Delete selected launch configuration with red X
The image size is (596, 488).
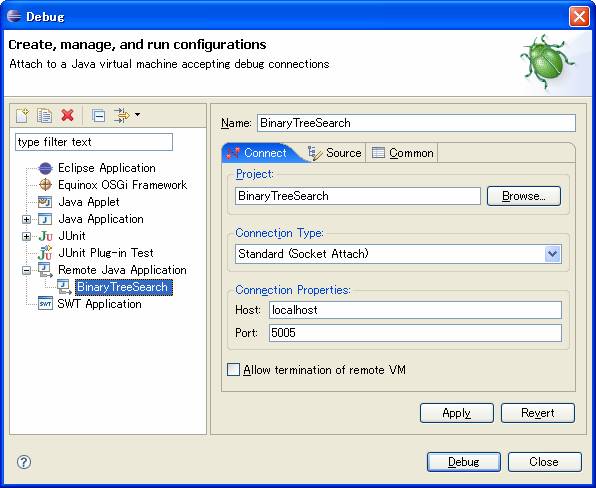pos(67,115)
